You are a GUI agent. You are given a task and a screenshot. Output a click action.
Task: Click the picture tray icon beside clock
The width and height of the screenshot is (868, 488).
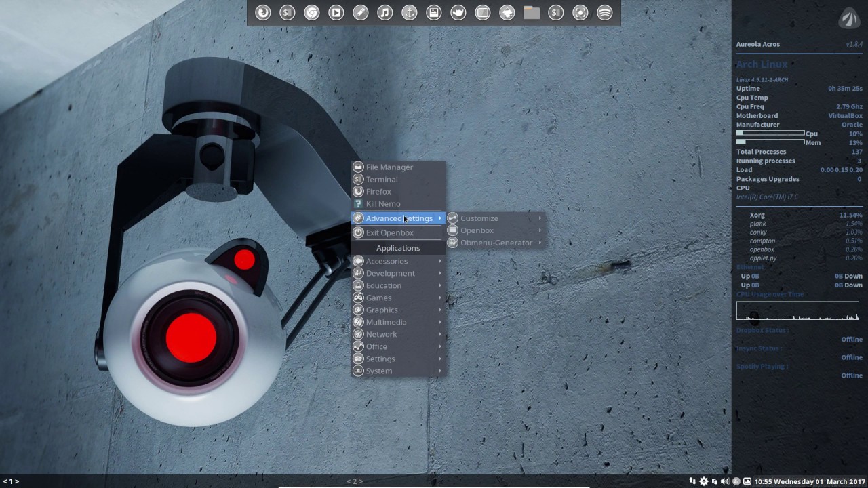click(x=747, y=481)
